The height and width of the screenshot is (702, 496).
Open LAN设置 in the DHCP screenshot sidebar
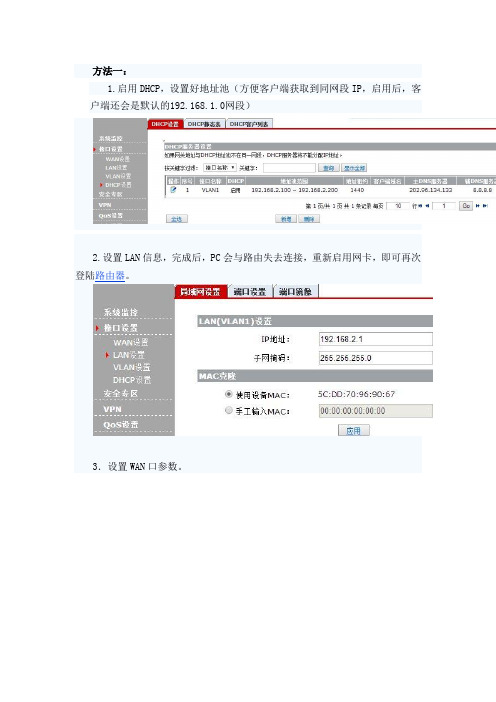[x=116, y=167]
